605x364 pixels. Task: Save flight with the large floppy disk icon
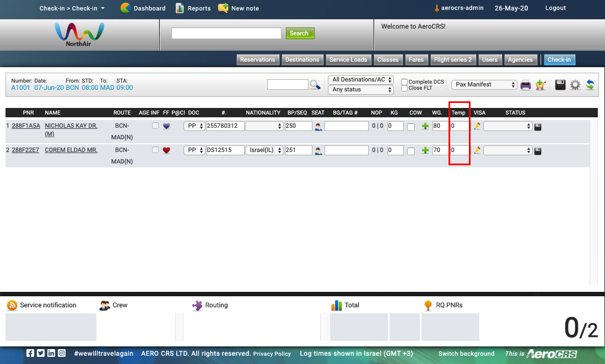pos(560,85)
